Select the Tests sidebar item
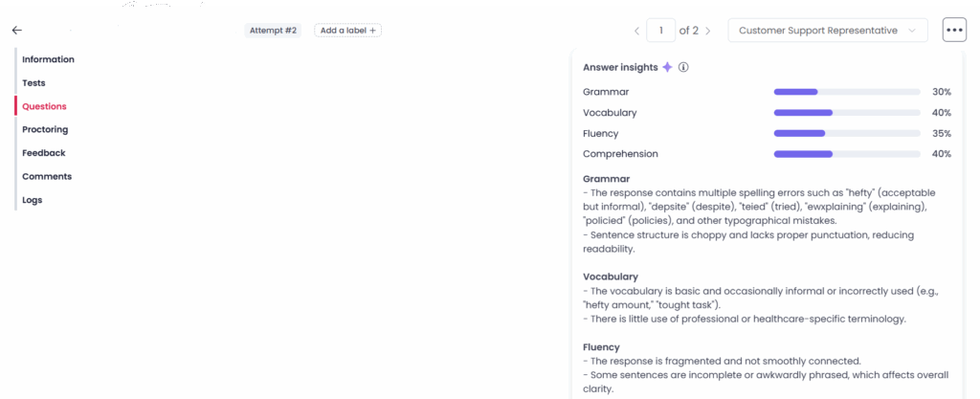 (x=33, y=83)
